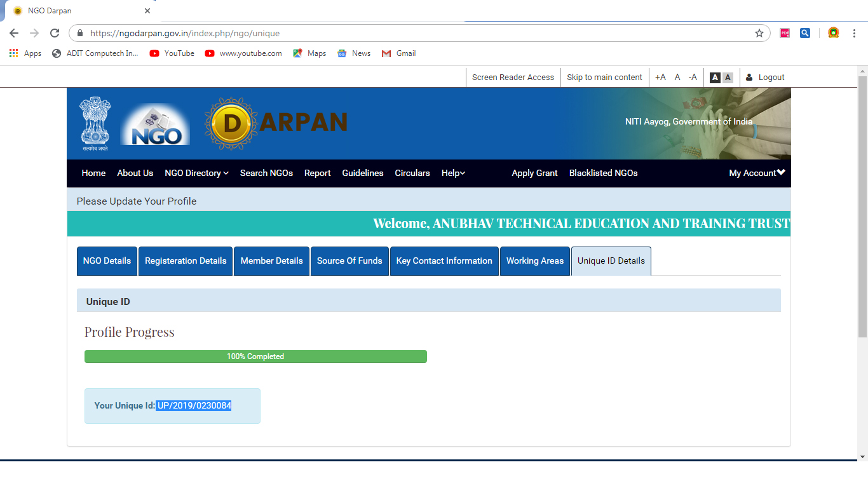Image resolution: width=868 pixels, height=488 pixels.
Task: Select the dark contrast A theme
Action: click(x=715, y=78)
